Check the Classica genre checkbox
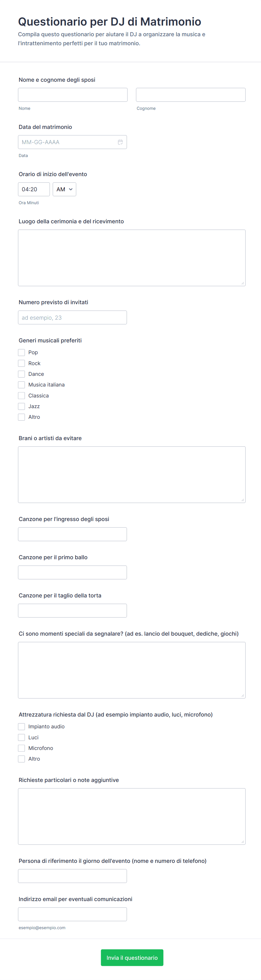The height and width of the screenshot is (980, 261). (x=22, y=396)
